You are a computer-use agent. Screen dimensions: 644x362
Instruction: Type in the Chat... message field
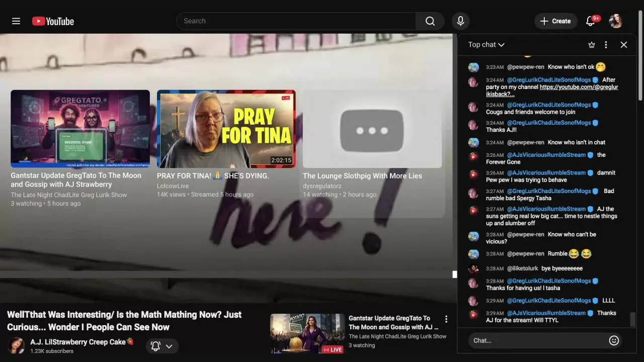(x=538, y=340)
